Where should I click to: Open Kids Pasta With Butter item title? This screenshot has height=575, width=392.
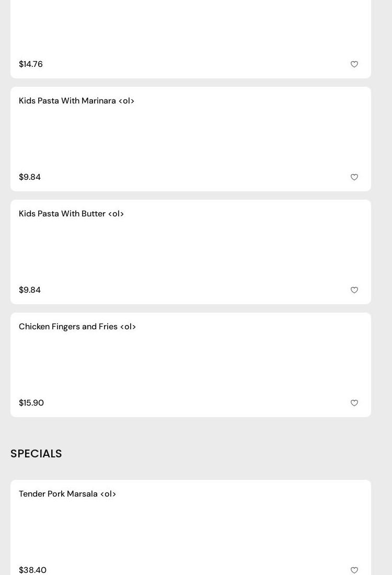tap(71, 214)
